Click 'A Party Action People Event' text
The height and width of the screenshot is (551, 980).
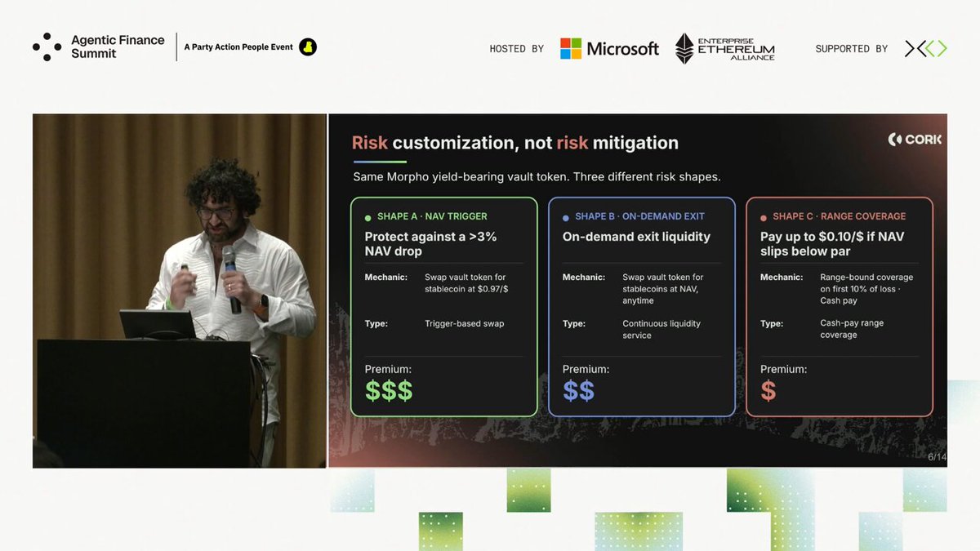[x=238, y=47]
